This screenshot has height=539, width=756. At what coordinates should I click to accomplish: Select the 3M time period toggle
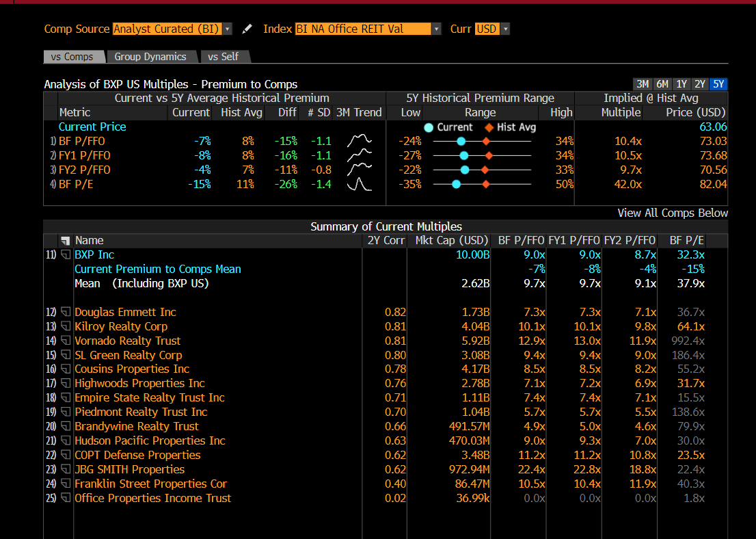point(643,84)
